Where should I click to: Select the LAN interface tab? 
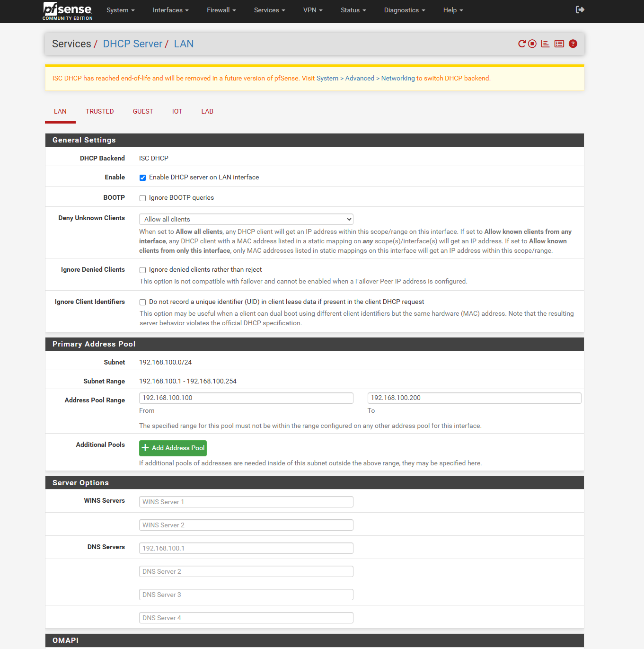(60, 112)
